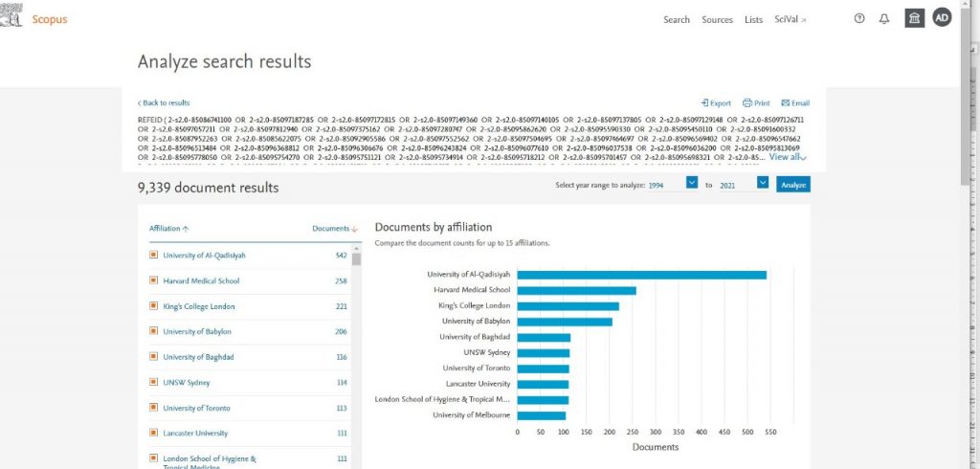Click the Analyze button

(x=793, y=185)
